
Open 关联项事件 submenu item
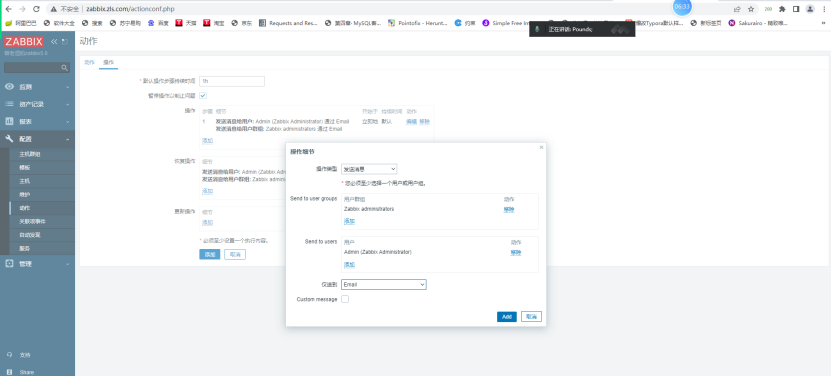click(32, 221)
